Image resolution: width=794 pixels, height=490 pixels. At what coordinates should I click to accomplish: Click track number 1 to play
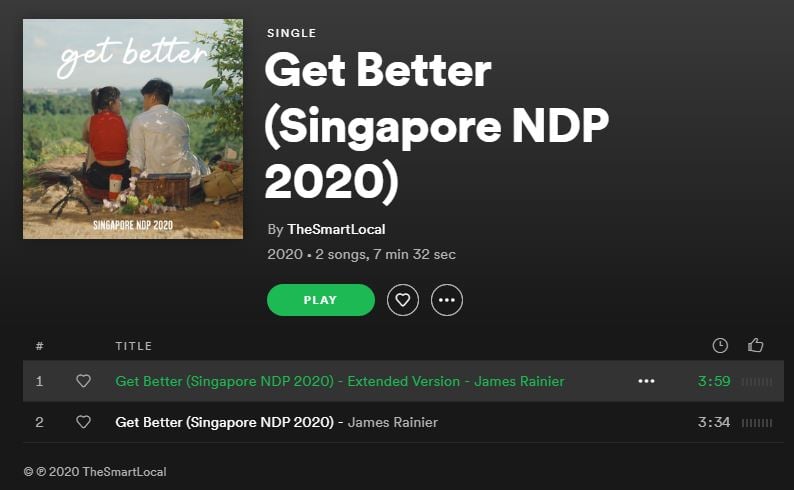click(39, 381)
